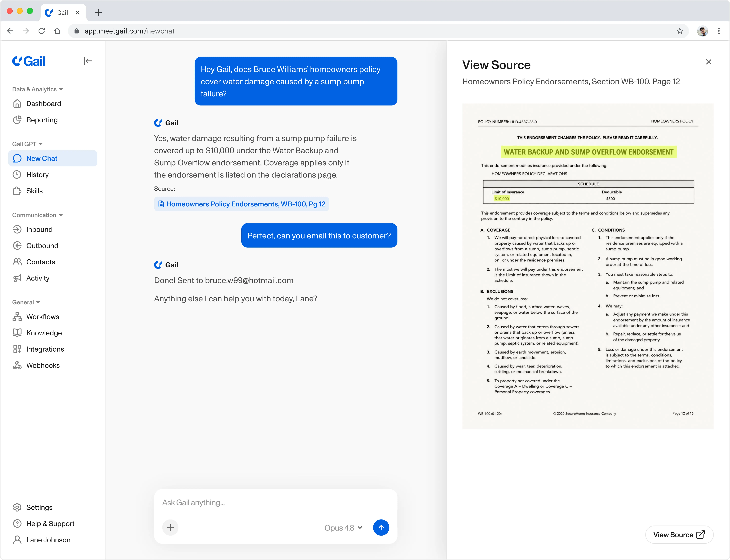Screen dimensions: 730x560
Task: Click the View Source external button
Action: click(x=679, y=535)
